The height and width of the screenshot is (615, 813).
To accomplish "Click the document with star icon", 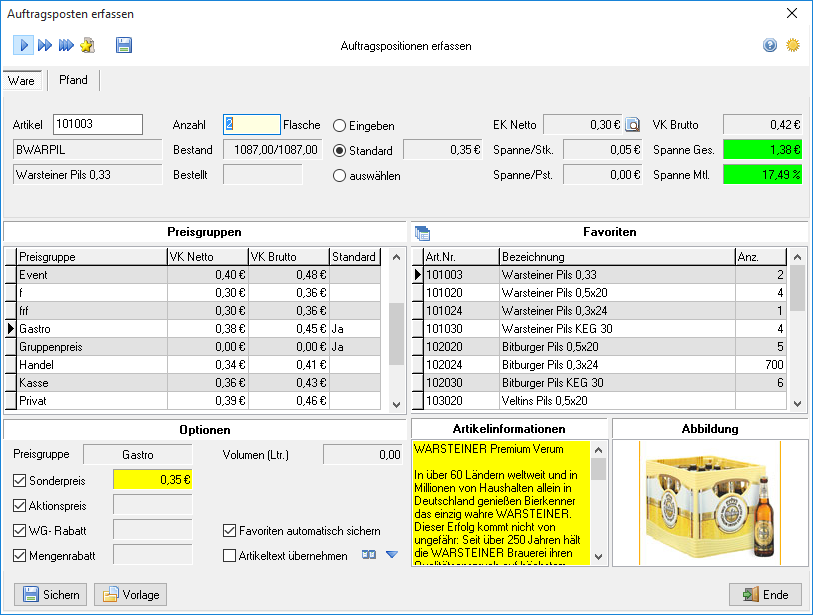I will [88, 46].
